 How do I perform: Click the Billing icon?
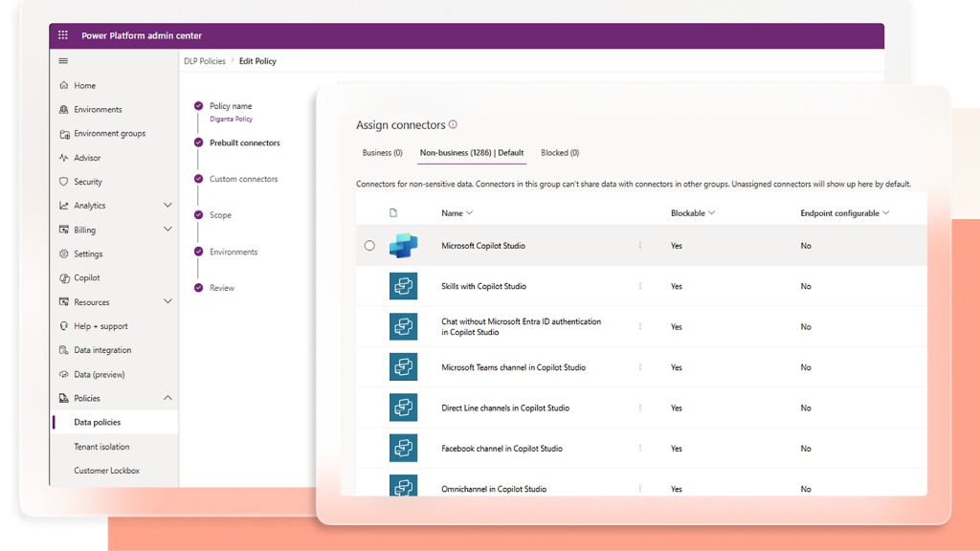[64, 230]
